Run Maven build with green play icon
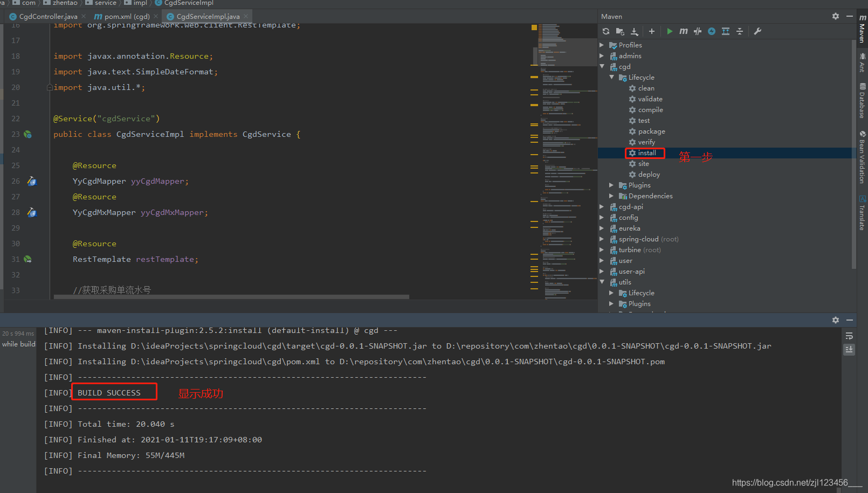 click(x=670, y=31)
